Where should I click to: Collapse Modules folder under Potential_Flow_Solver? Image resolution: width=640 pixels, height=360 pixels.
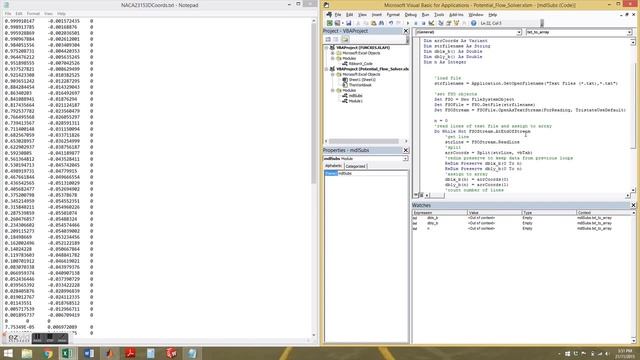tap(333, 90)
